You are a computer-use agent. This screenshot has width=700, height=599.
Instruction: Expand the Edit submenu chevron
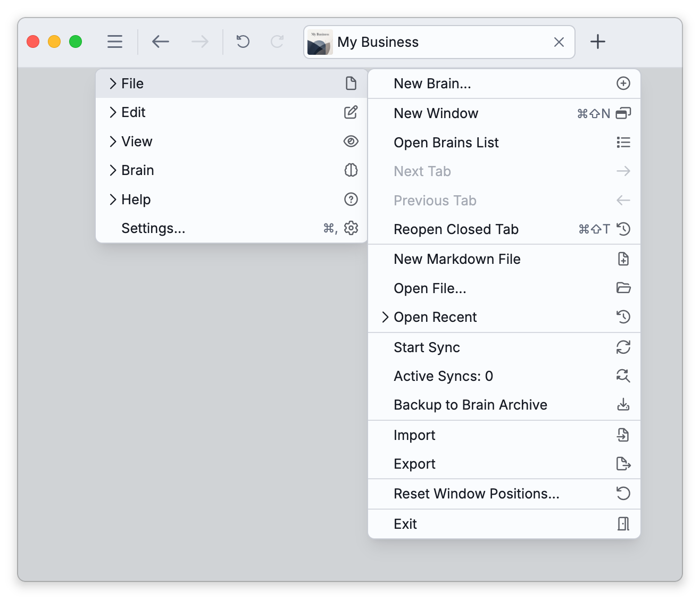(113, 112)
